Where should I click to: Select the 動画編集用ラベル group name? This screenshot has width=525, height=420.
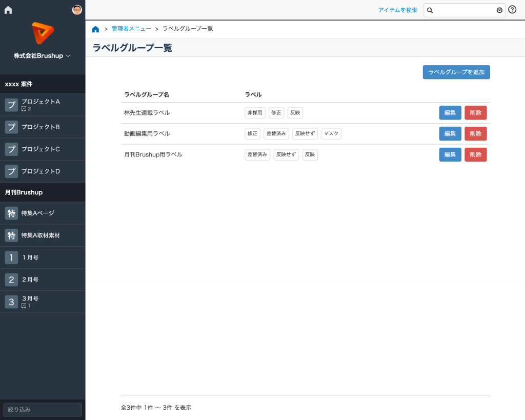[x=147, y=134]
